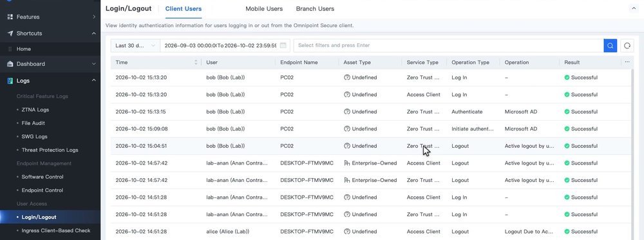Click 'Microsoft AD' in the Authenticate row
644x240 pixels.
pyautogui.click(x=521, y=112)
